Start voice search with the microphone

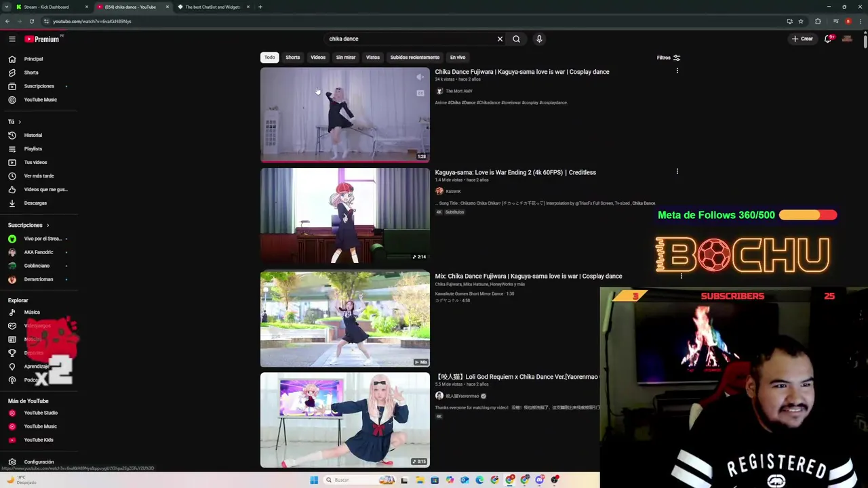pyautogui.click(x=539, y=39)
